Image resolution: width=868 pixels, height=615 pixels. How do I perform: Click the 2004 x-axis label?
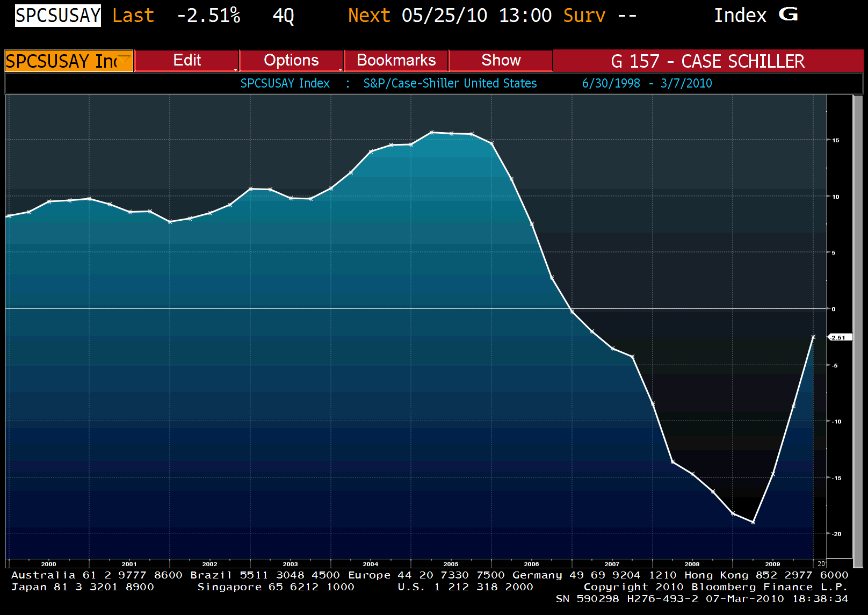[371, 564]
